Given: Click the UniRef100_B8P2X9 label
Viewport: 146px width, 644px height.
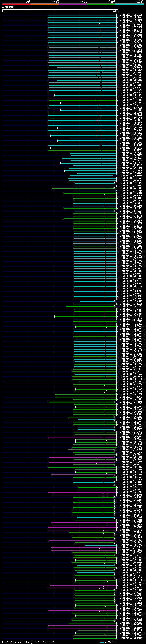Looking at the screenshot, I should pyautogui.click(x=131, y=211).
